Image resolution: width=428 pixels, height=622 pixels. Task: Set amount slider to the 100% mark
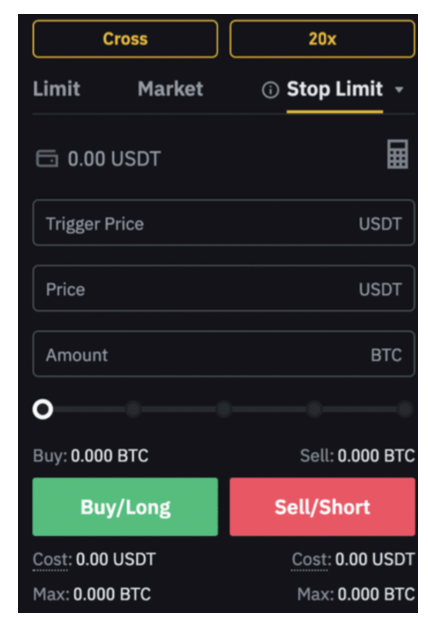coord(405,409)
